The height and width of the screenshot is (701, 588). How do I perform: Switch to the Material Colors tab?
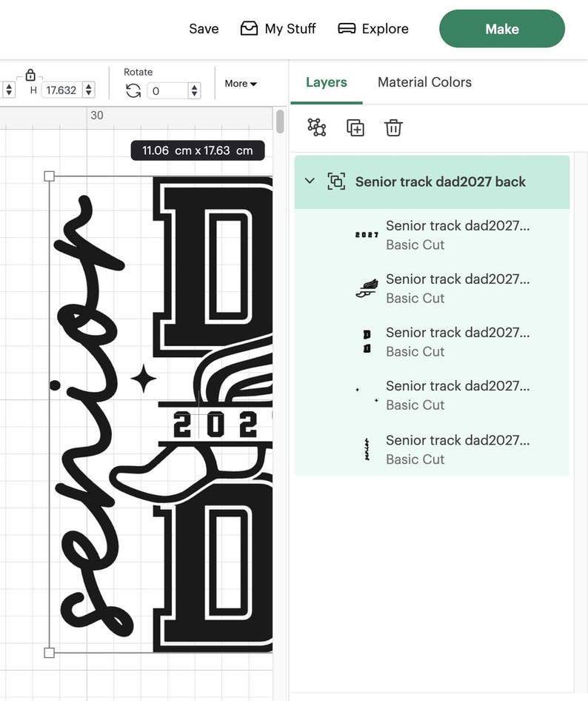coord(424,82)
